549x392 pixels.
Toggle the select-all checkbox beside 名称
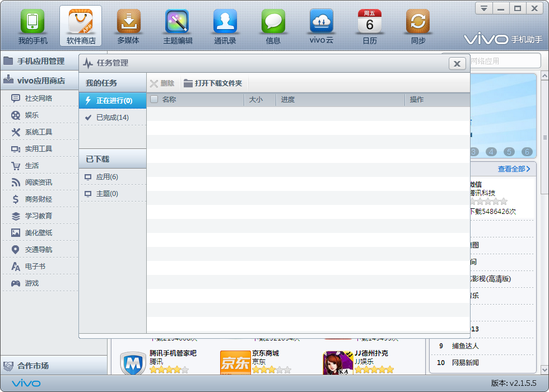pos(154,100)
